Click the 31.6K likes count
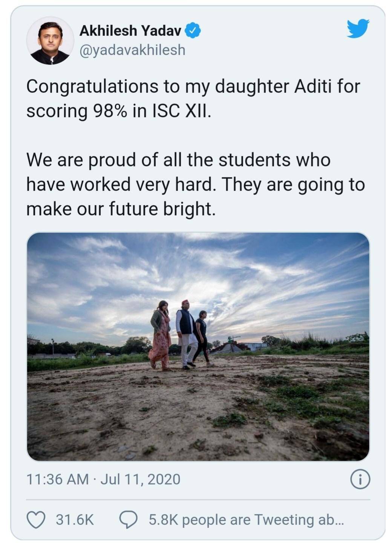Image resolution: width=392 pixels, height=543 pixels. point(75,520)
